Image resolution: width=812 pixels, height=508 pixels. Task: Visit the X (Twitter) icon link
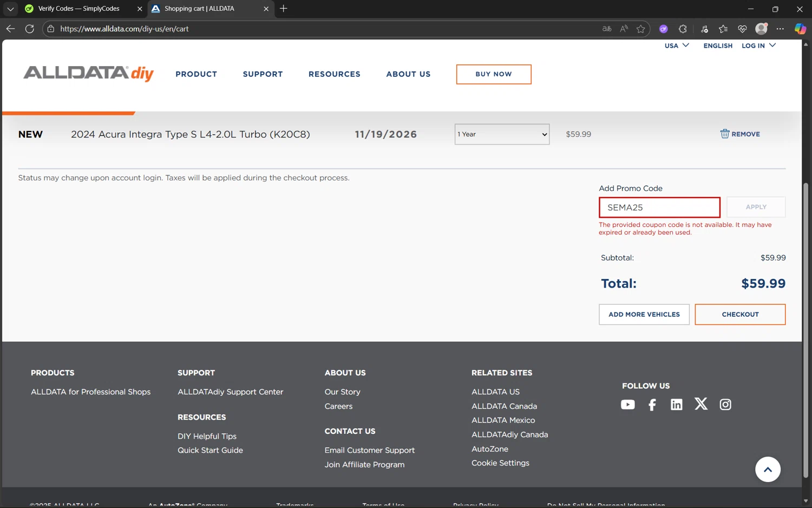pos(700,404)
